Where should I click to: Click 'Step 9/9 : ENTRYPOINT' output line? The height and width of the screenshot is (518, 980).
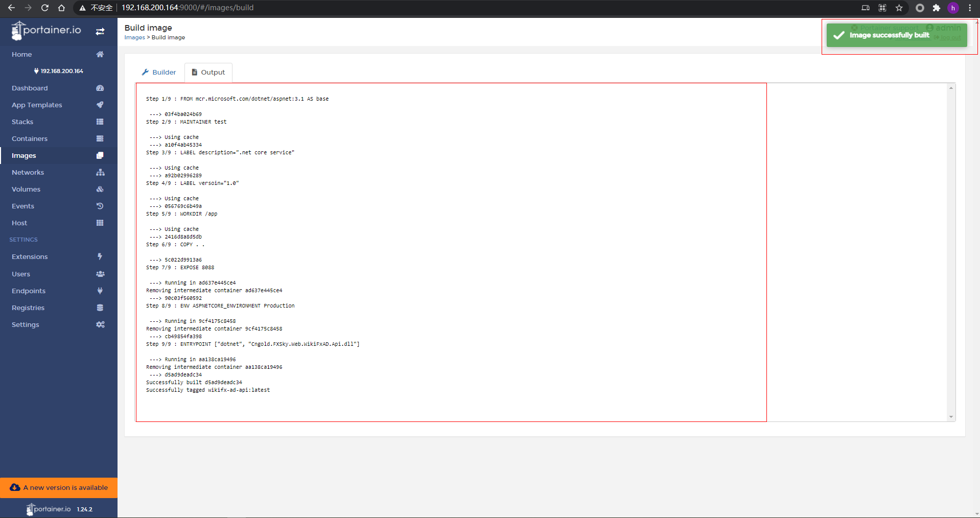[253, 344]
